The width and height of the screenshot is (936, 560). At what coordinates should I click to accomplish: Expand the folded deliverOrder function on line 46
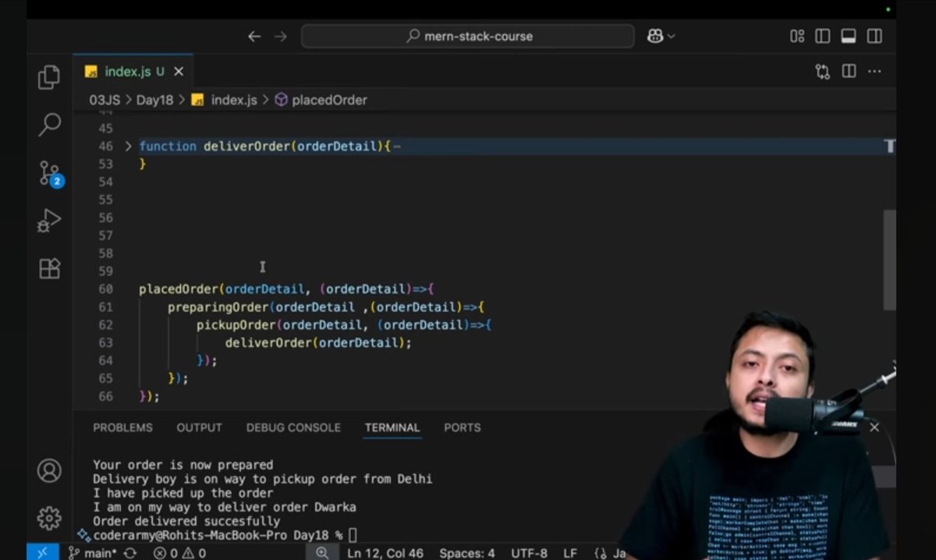[127, 146]
